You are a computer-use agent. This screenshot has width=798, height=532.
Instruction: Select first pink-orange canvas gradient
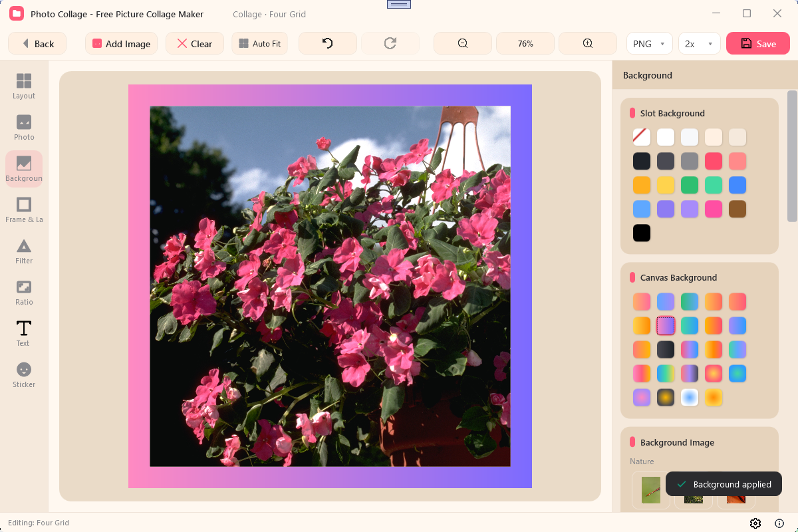642,301
